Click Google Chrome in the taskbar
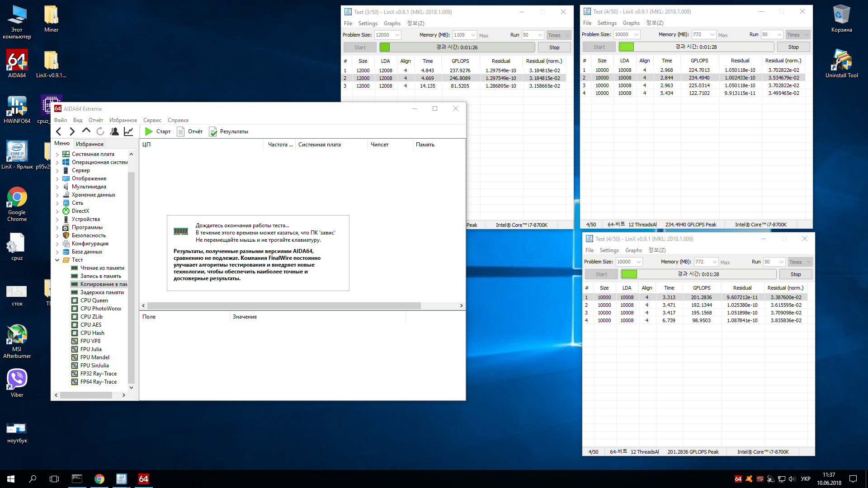The image size is (868, 488). pyautogui.click(x=99, y=479)
